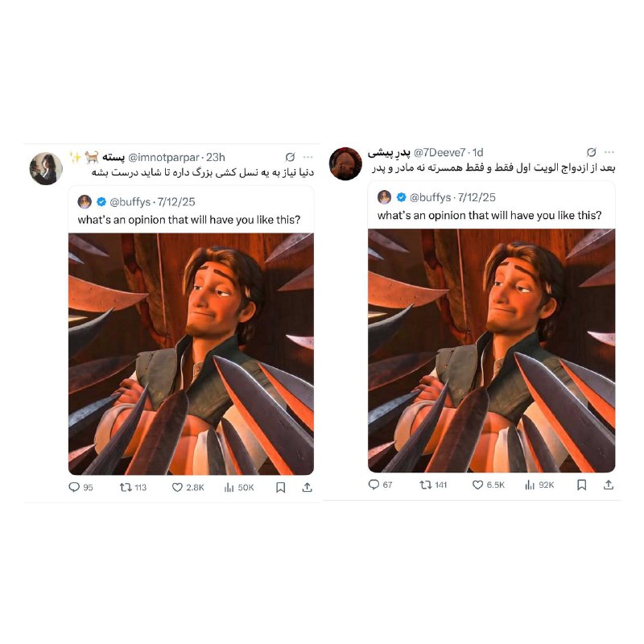Like the tweet with 2.8K likes
This screenshot has height=644, width=644.
pos(177,487)
